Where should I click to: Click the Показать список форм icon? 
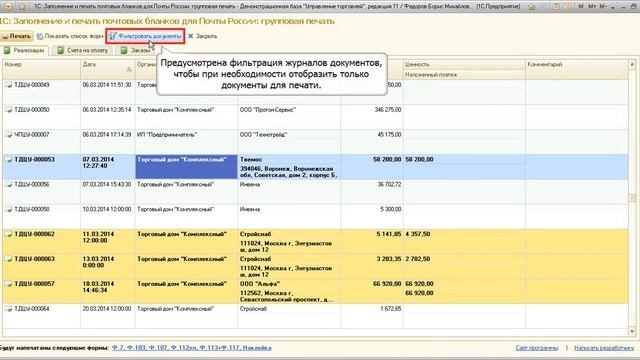pos(40,36)
